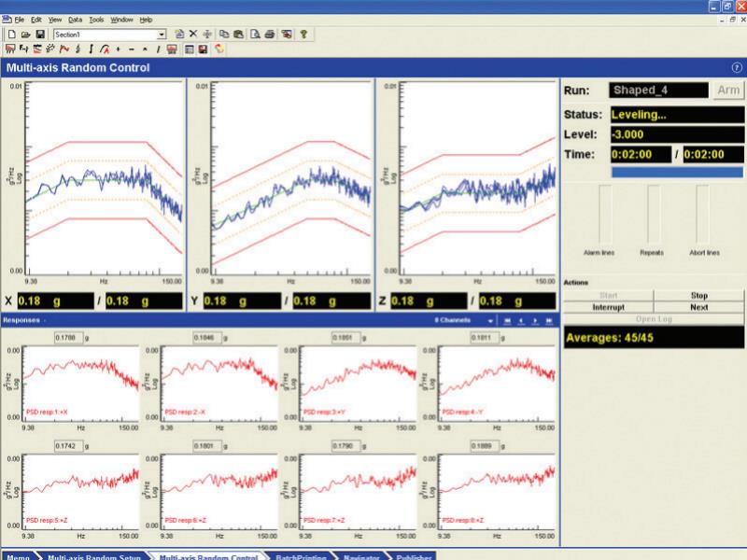Open the Data menu
747x560 pixels.
pyautogui.click(x=76, y=20)
